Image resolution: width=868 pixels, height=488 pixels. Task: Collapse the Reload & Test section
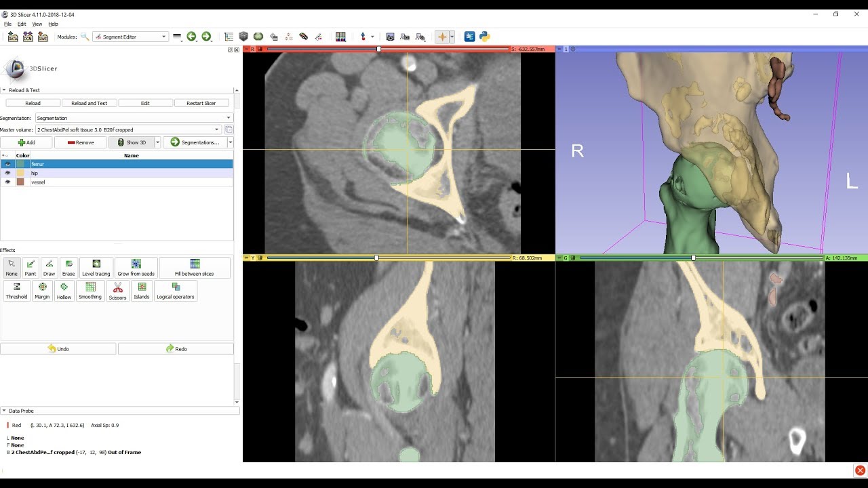coord(3,90)
